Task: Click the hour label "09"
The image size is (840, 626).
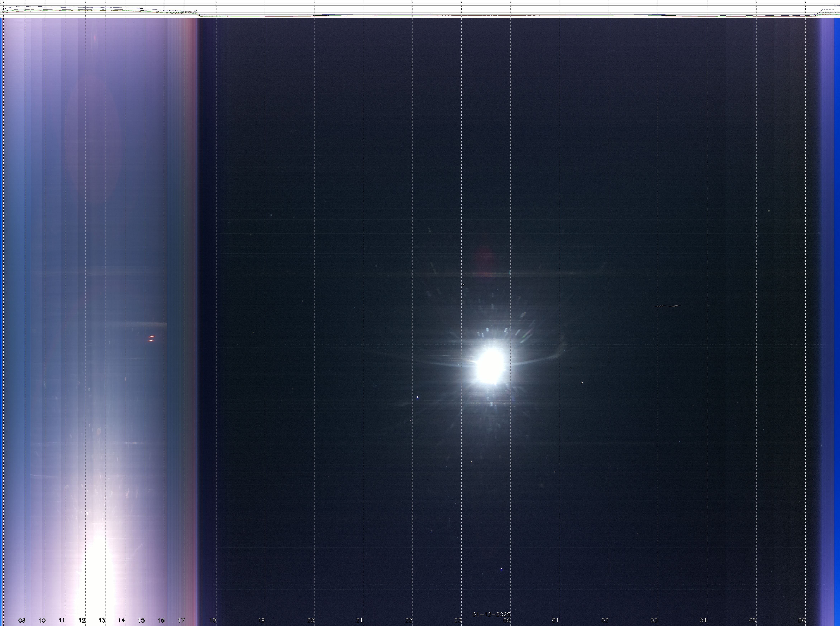Action: [22, 620]
